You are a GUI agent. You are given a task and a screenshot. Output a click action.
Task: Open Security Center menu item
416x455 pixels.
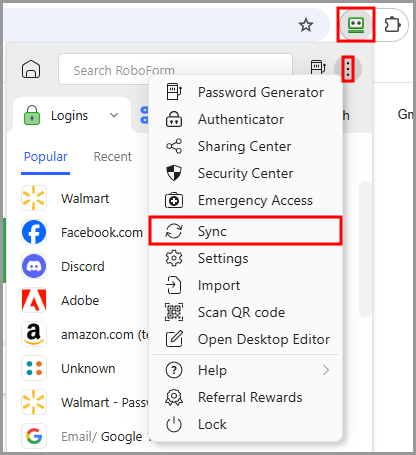[245, 173]
